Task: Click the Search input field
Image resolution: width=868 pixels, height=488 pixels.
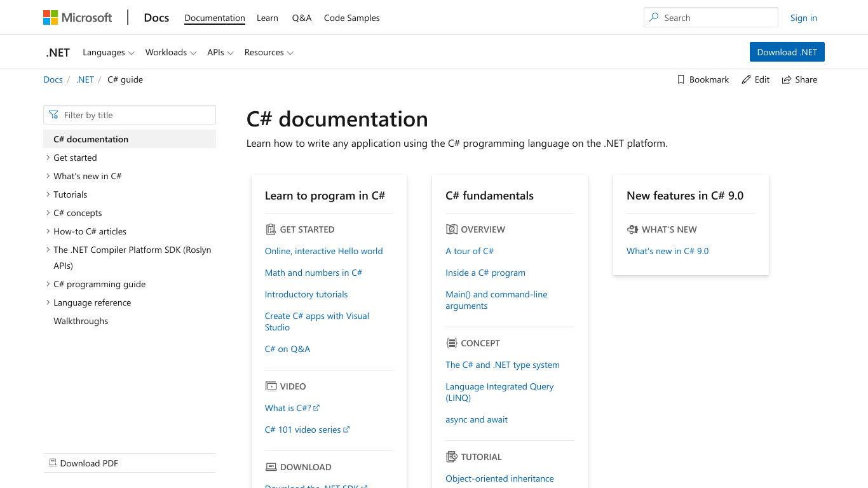Action: coord(710,18)
